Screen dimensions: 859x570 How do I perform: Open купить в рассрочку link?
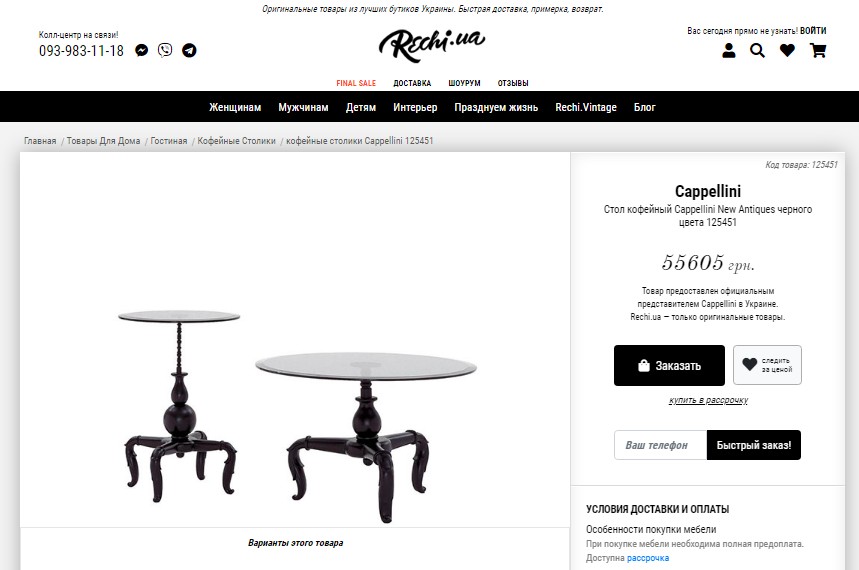[x=708, y=401]
